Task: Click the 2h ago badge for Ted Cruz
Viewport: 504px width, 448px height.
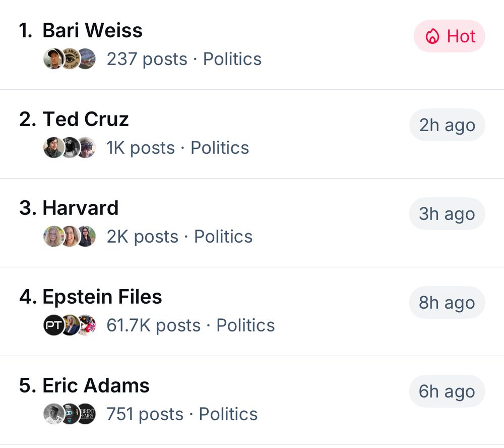Action: [447, 125]
